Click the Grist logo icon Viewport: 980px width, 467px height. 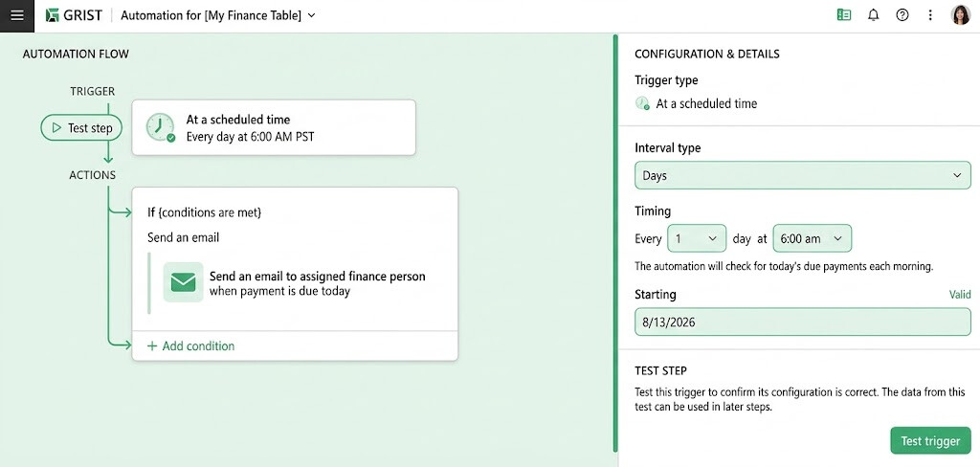53,15
